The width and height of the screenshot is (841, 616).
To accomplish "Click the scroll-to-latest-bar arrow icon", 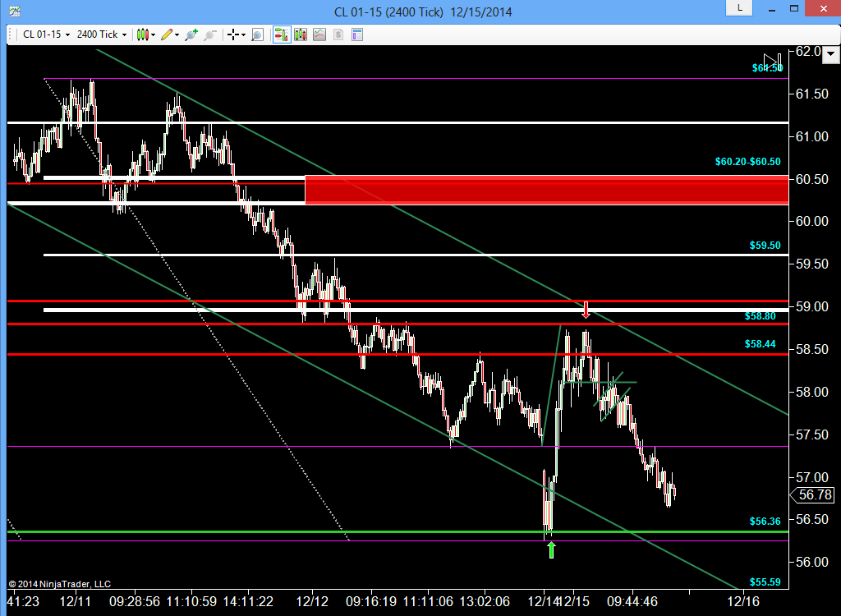I will (x=773, y=60).
